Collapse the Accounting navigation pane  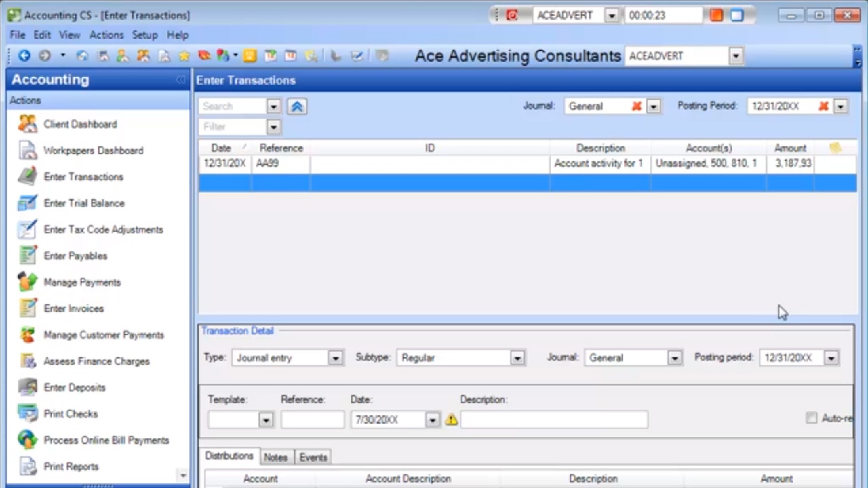[x=181, y=80]
